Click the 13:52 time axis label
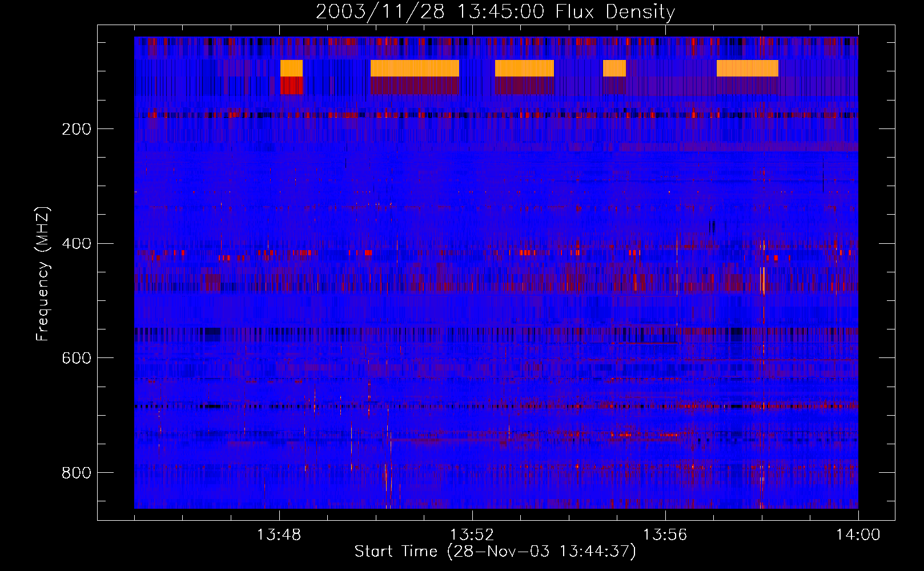The width and height of the screenshot is (924, 571). tap(472, 535)
